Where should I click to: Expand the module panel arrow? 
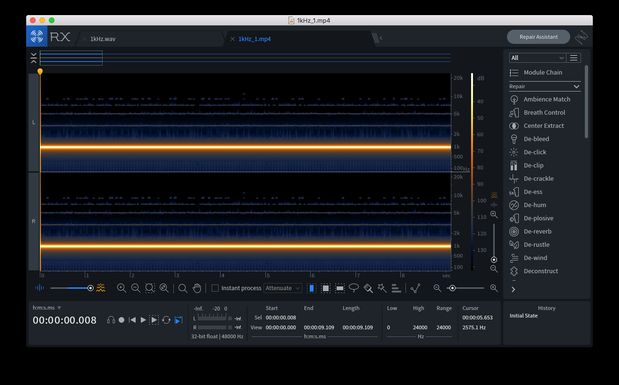click(x=513, y=289)
